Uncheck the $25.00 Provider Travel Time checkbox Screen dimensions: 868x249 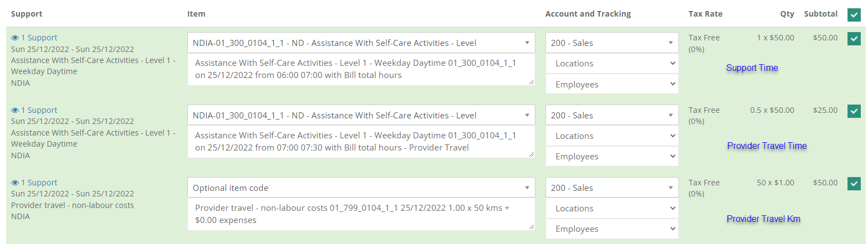point(854,111)
